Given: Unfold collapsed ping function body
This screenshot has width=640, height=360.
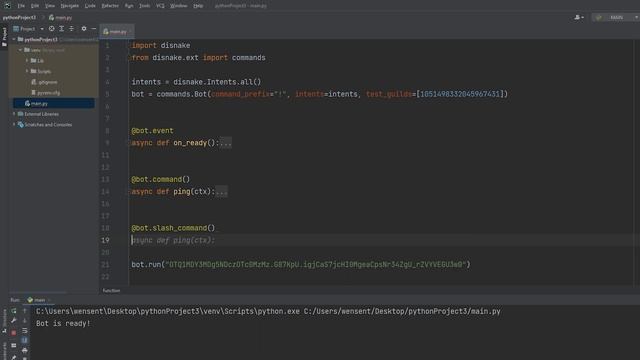Looking at the screenshot, I should (x=221, y=191).
